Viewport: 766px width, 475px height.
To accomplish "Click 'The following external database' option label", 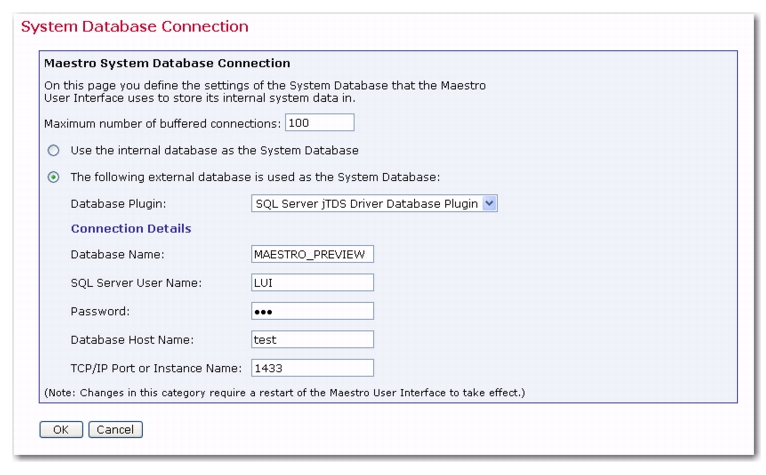I will tap(255, 177).
